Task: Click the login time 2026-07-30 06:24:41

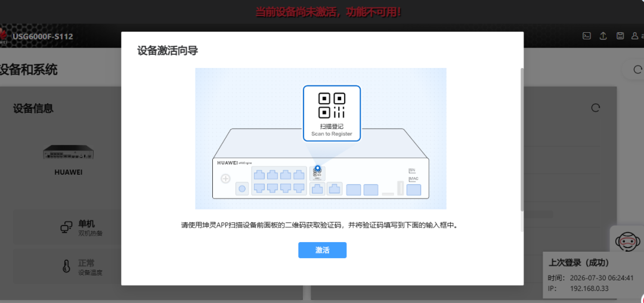Action: [602, 278]
